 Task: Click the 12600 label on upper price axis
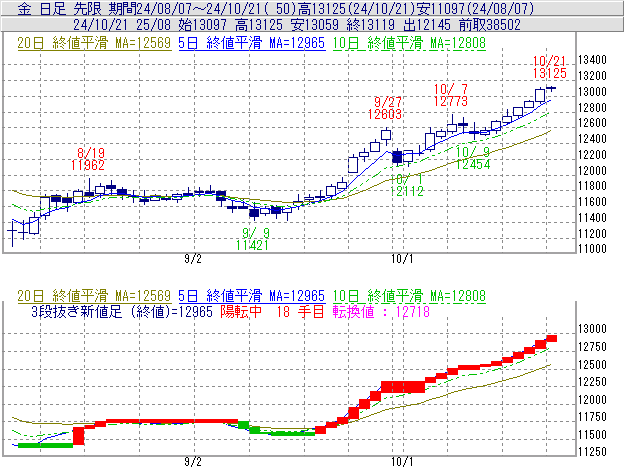[592, 123]
